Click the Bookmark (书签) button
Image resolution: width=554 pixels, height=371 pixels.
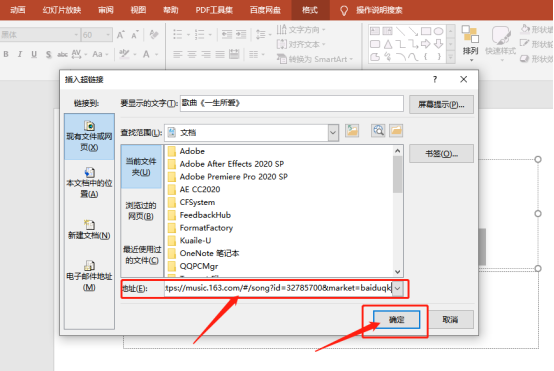click(x=441, y=154)
